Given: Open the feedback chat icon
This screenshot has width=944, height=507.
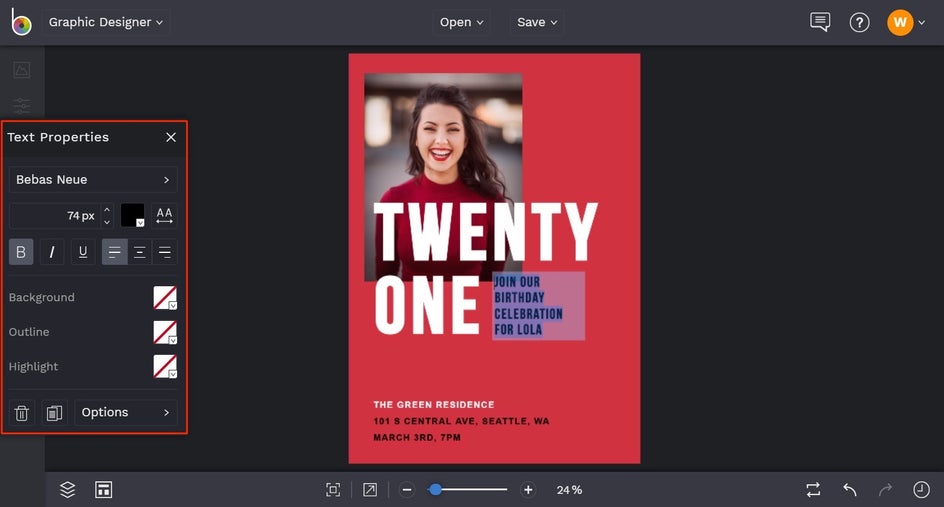Looking at the screenshot, I should pyautogui.click(x=820, y=22).
